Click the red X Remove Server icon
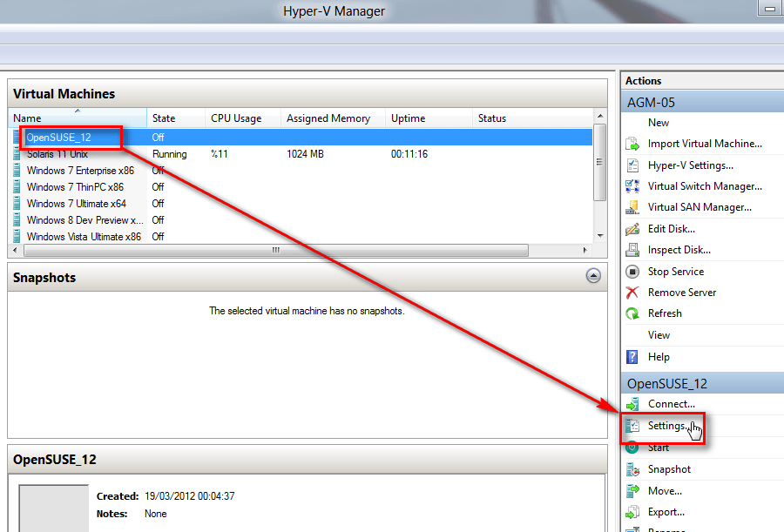The height and width of the screenshot is (532, 784). [632, 293]
